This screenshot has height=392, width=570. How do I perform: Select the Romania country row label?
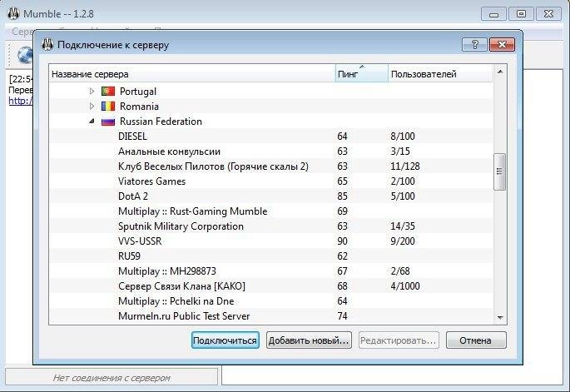coord(139,107)
